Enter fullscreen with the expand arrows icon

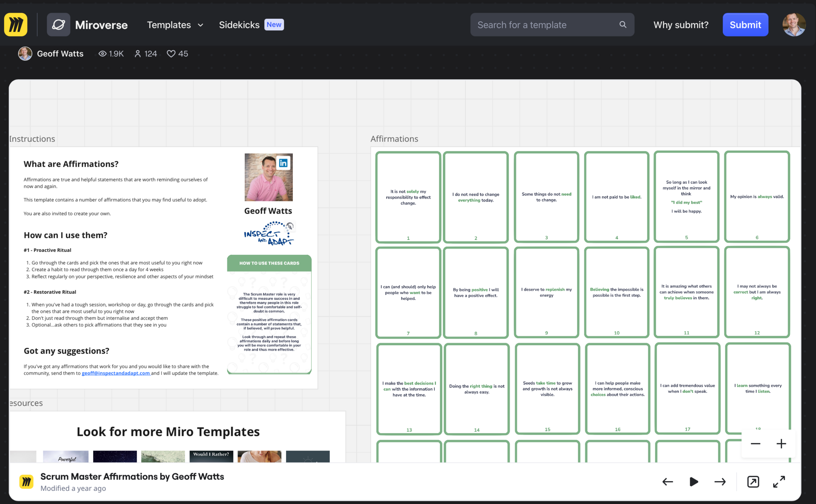[779, 481]
